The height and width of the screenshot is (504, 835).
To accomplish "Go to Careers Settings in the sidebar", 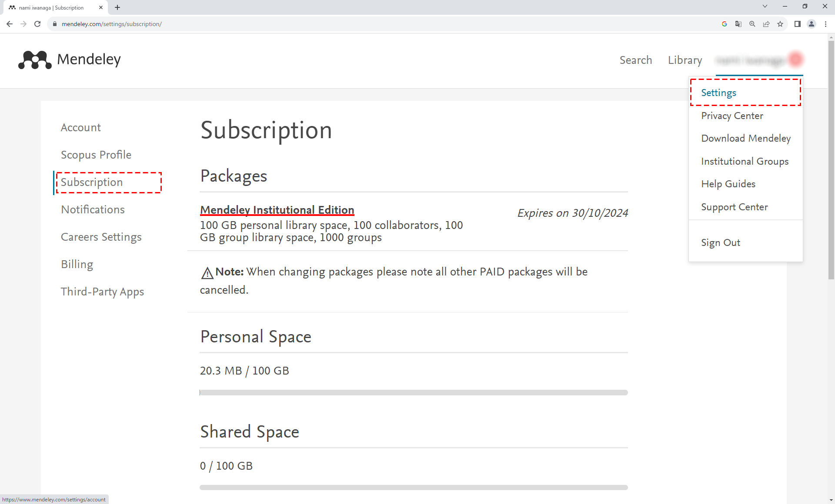I will tap(101, 237).
